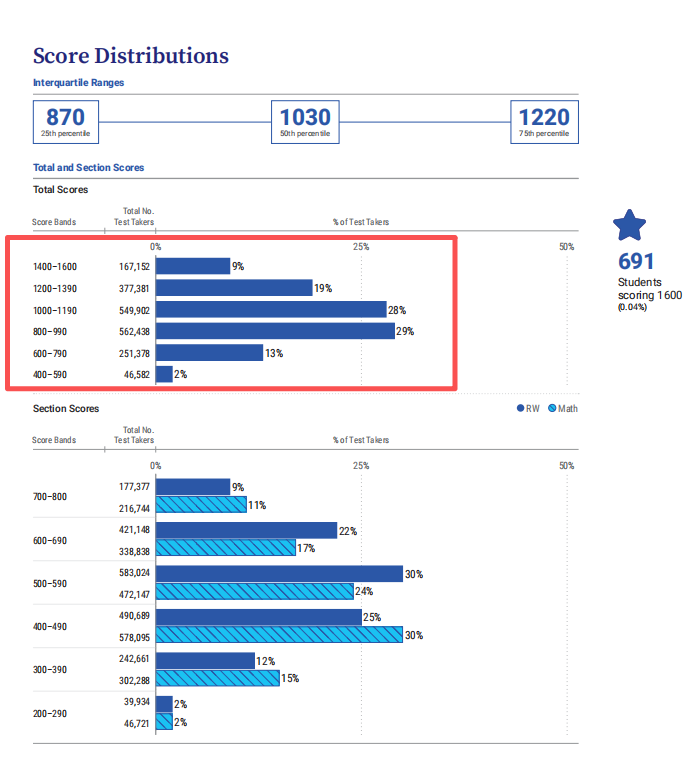Click the 549,902 test takers value
Image resolution: width=699 pixels, height=778 pixels.
click(134, 310)
